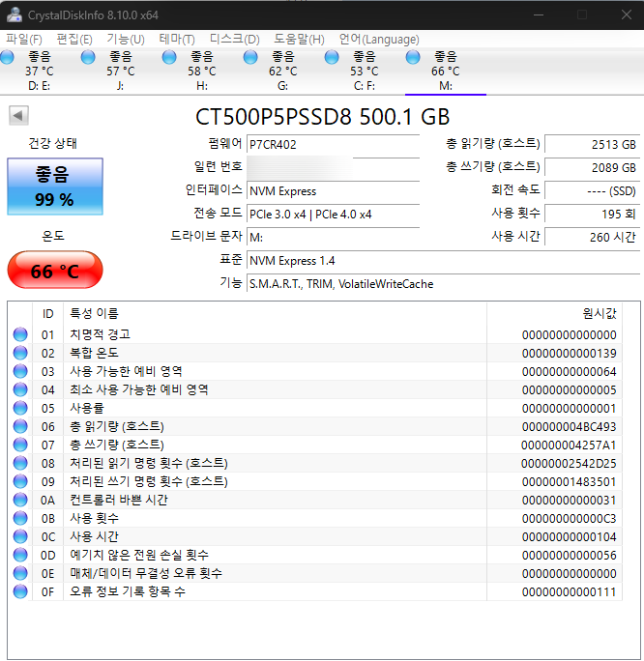This screenshot has width=644, height=661.
Task: Click the status orb for G: disk
Action: [250, 57]
